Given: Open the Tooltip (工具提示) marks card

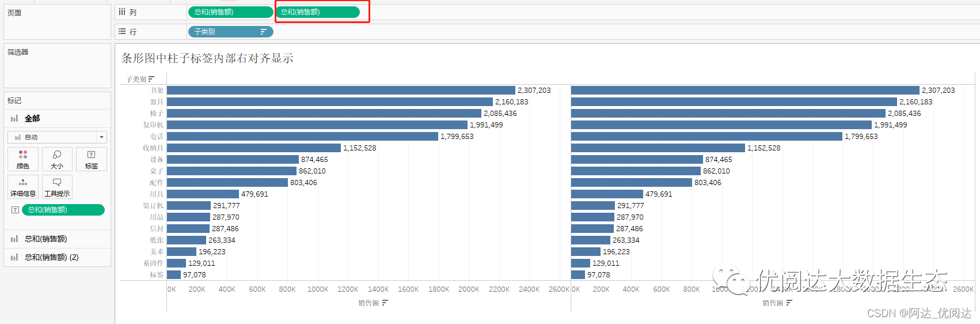Looking at the screenshot, I should (57, 187).
